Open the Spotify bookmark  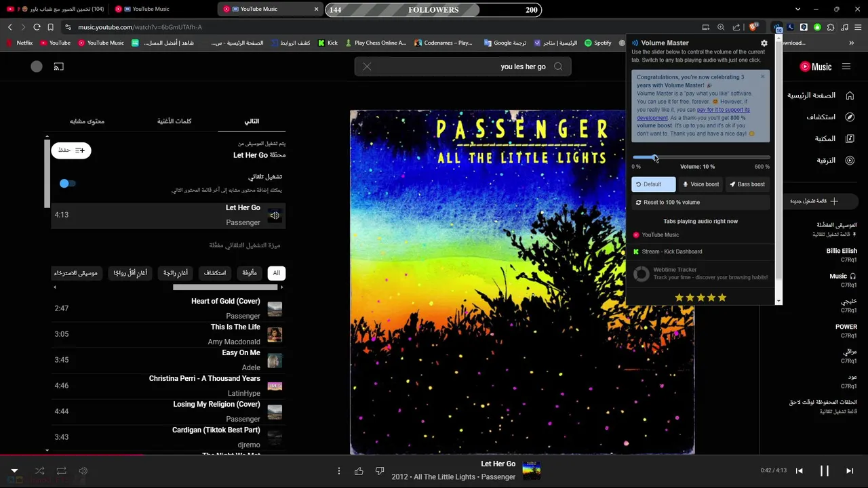597,43
